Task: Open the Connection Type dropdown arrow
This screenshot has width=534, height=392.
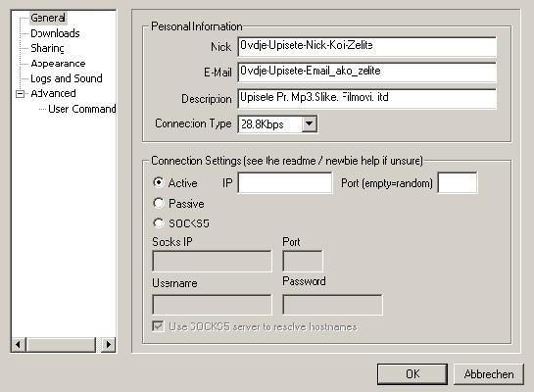Action: pos(310,123)
